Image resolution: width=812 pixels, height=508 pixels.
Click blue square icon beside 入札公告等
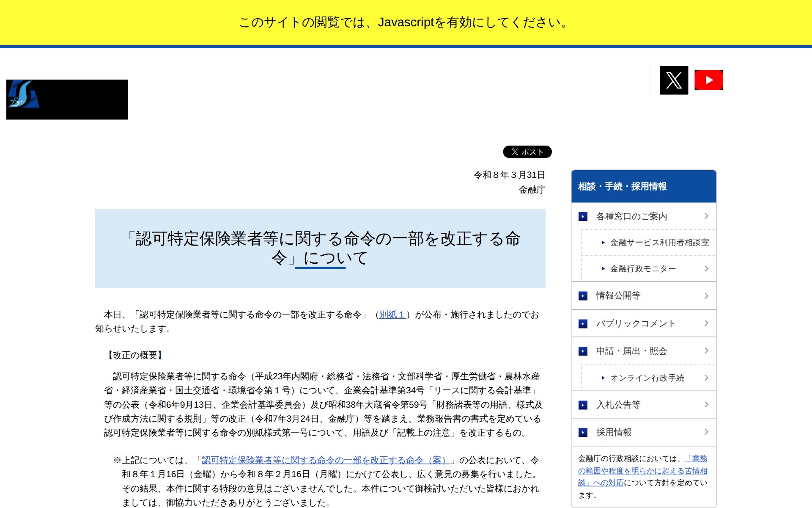(583, 405)
